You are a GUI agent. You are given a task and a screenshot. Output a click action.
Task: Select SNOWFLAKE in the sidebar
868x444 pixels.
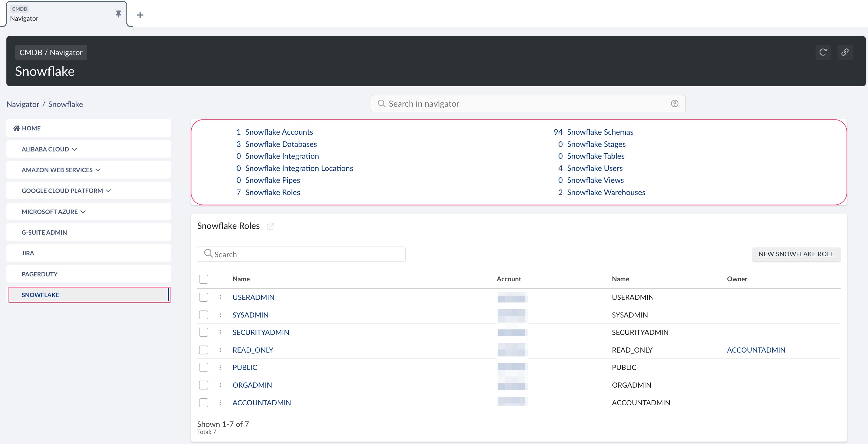pos(89,295)
